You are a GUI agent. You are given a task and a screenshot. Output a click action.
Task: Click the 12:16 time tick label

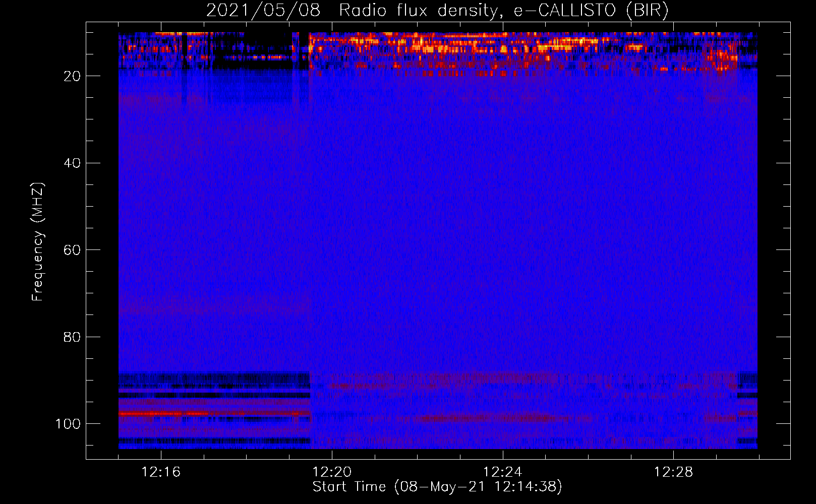click(161, 472)
